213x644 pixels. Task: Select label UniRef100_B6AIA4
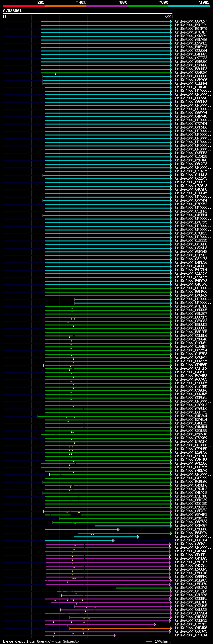191,540
